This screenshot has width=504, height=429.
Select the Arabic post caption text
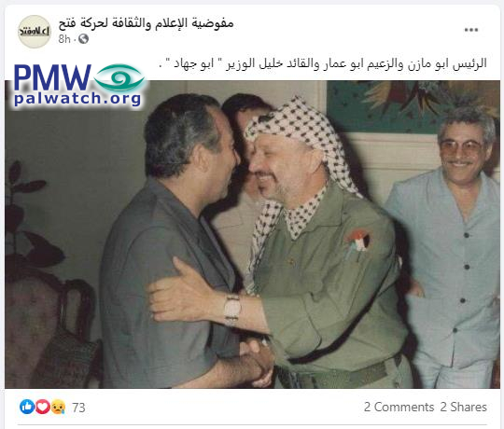[x=323, y=63]
